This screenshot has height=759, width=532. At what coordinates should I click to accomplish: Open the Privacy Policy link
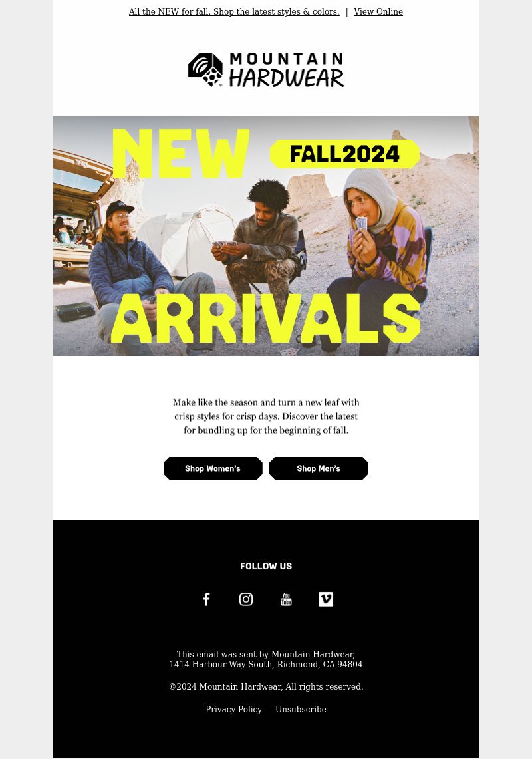tap(234, 709)
